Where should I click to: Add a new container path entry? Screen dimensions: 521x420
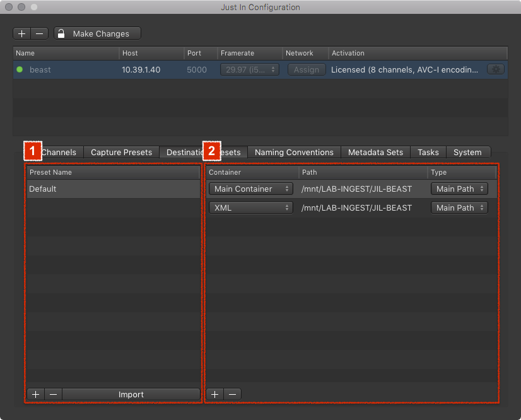point(215,394)
